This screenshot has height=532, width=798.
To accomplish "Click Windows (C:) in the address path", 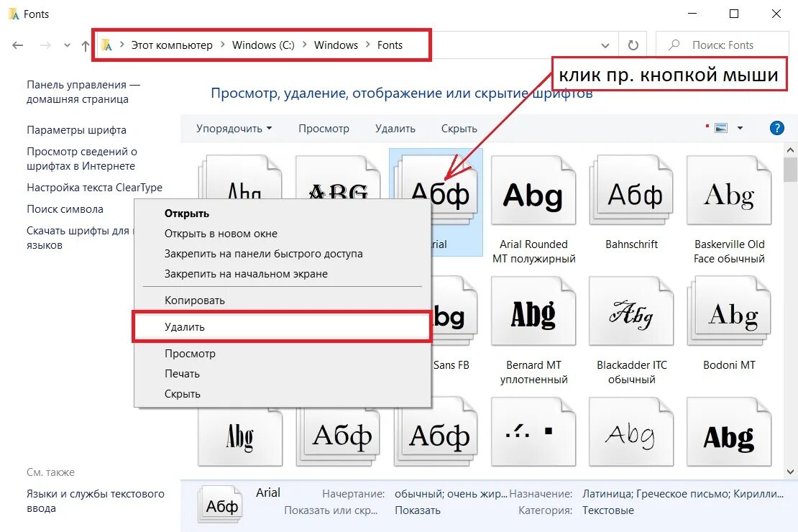I will 263,45.
